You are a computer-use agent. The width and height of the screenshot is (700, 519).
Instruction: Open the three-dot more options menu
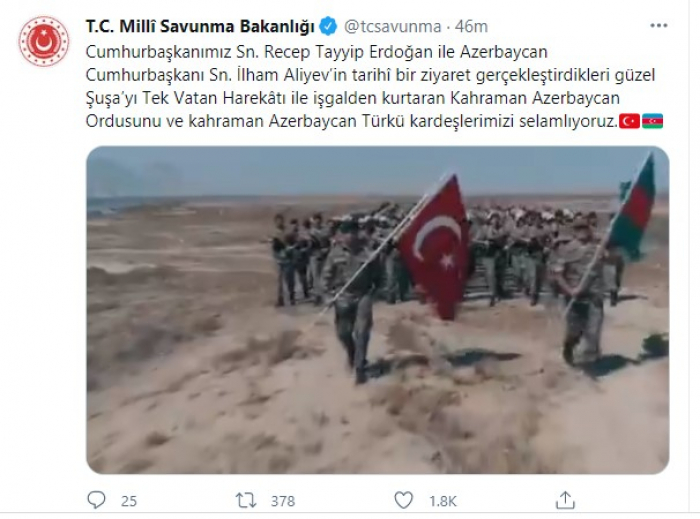[658, 25]
